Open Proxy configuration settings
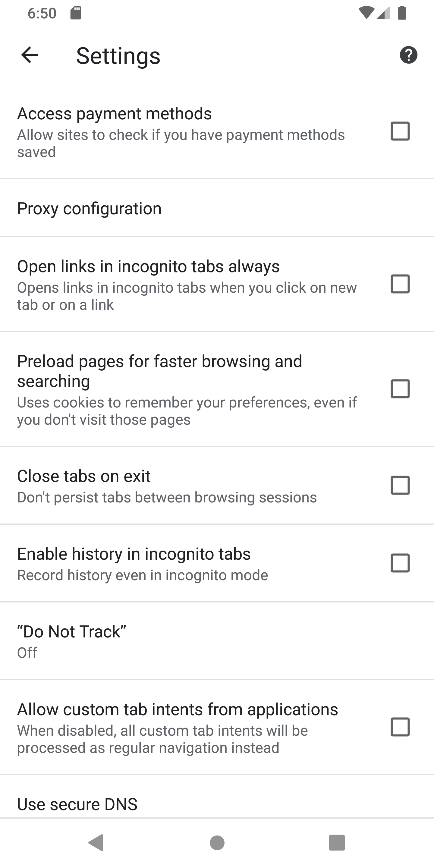 [217, 208]
